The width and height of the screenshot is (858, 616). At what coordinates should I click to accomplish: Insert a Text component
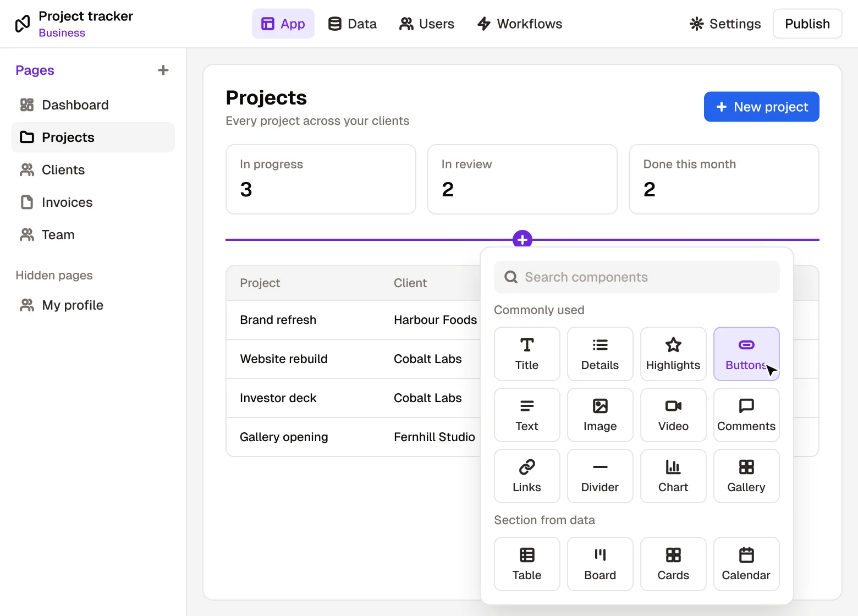[527, 415]
